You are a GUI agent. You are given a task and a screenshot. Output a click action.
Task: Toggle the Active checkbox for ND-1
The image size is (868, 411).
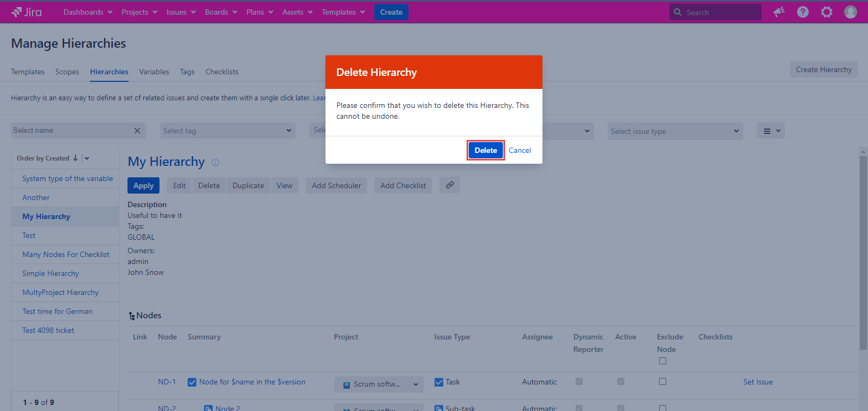click(x=621, y=382)
